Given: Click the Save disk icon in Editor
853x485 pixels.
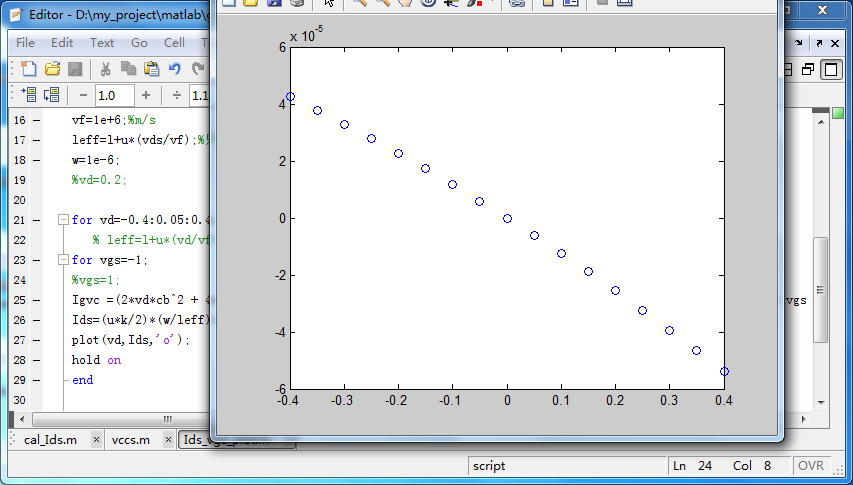Looking at the screenshot, I should [x=75, y=69].
